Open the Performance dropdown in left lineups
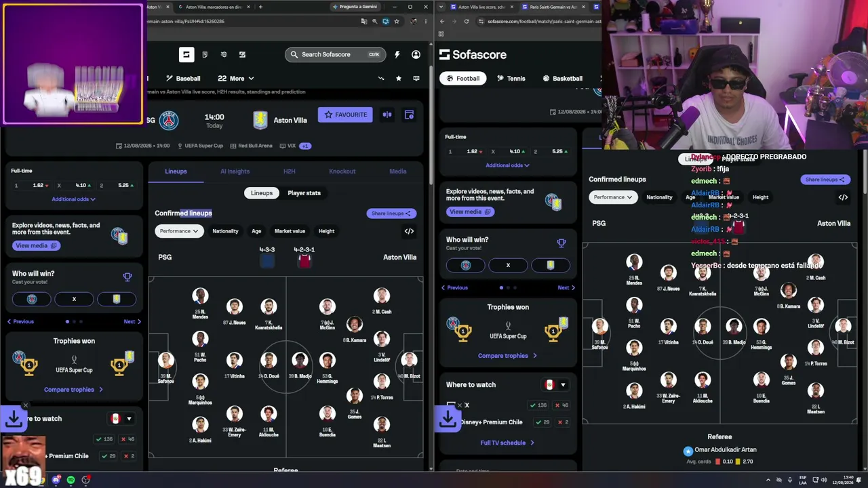 pyautogui.click(x=179, y=231)
